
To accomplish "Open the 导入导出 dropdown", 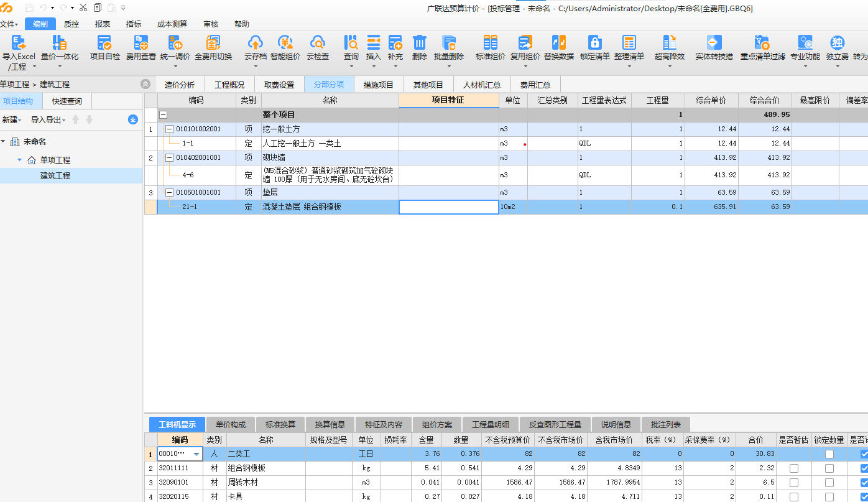I will (48, 120).
